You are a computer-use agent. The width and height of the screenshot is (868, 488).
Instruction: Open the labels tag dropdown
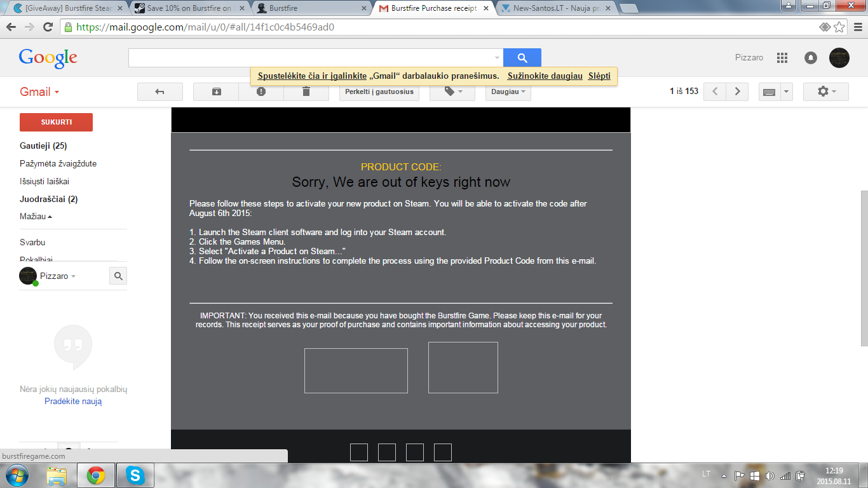click(452, 91)
